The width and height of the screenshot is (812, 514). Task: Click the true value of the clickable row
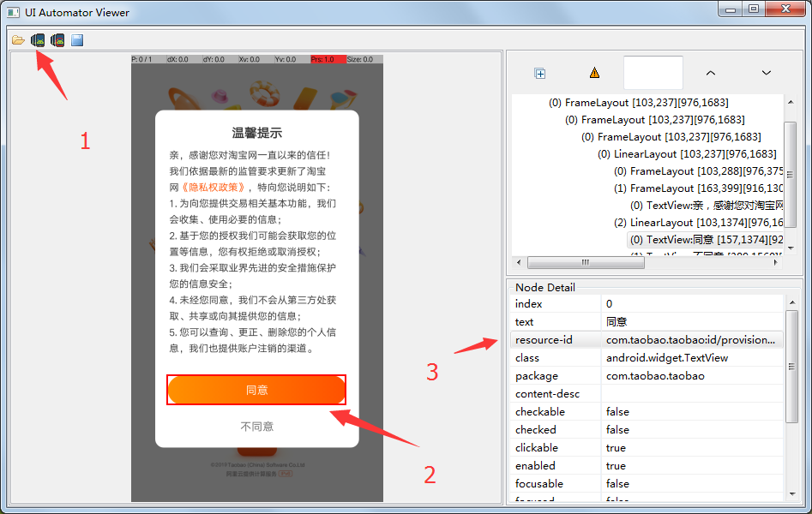(616, 448)
